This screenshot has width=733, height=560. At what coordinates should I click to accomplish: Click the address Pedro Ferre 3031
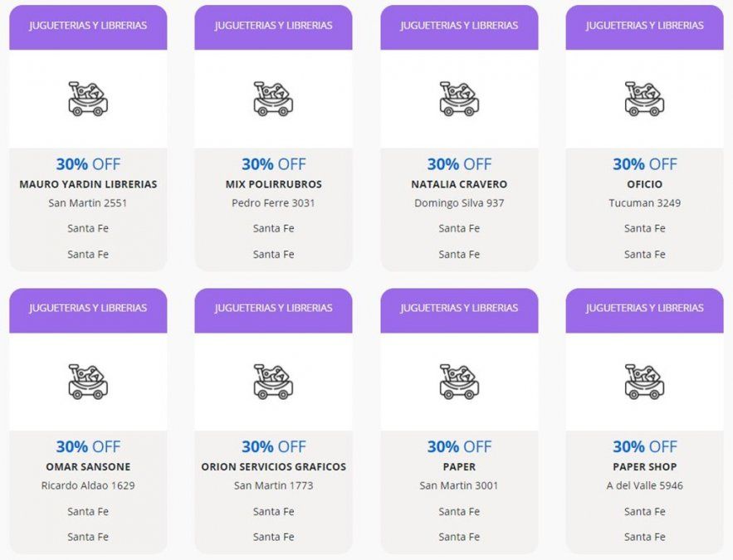click(x=273, y=203)
